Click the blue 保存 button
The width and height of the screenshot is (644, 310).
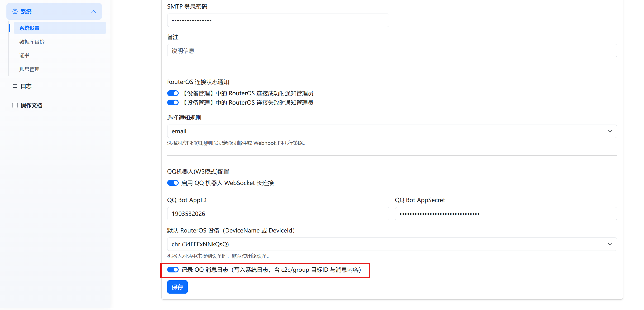pos(177,287)
